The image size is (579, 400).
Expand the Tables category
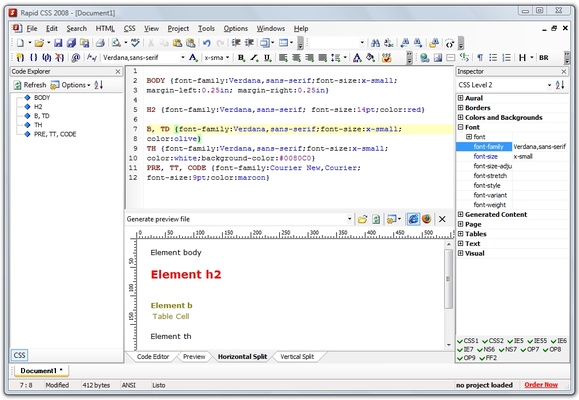point(460,233)
